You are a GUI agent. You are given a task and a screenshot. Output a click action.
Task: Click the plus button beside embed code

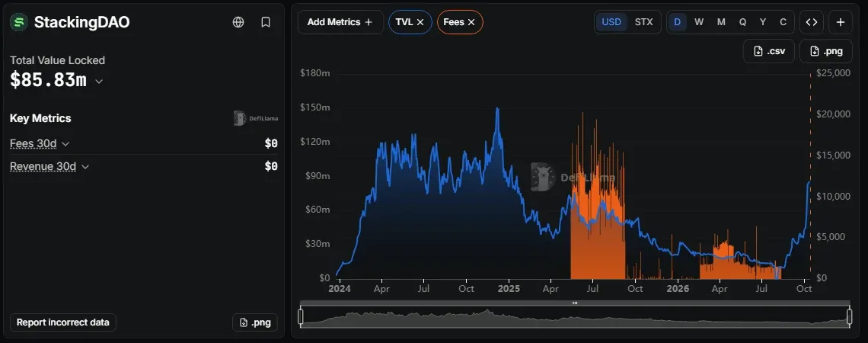point(841,22)
